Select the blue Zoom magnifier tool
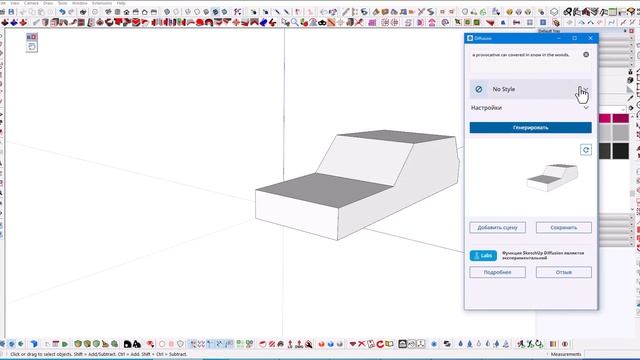 coord(294,22)
